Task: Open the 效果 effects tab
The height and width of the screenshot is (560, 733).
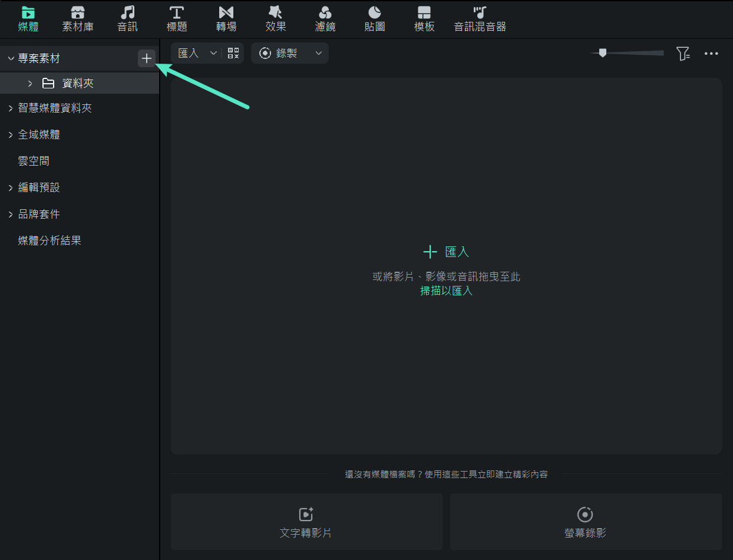Action: [276, 19]
